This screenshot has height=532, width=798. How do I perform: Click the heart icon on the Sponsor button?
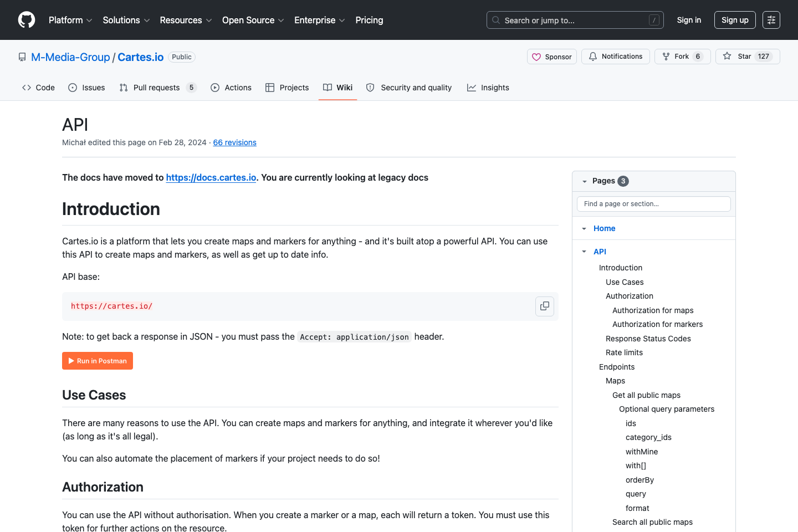point(536,56)
